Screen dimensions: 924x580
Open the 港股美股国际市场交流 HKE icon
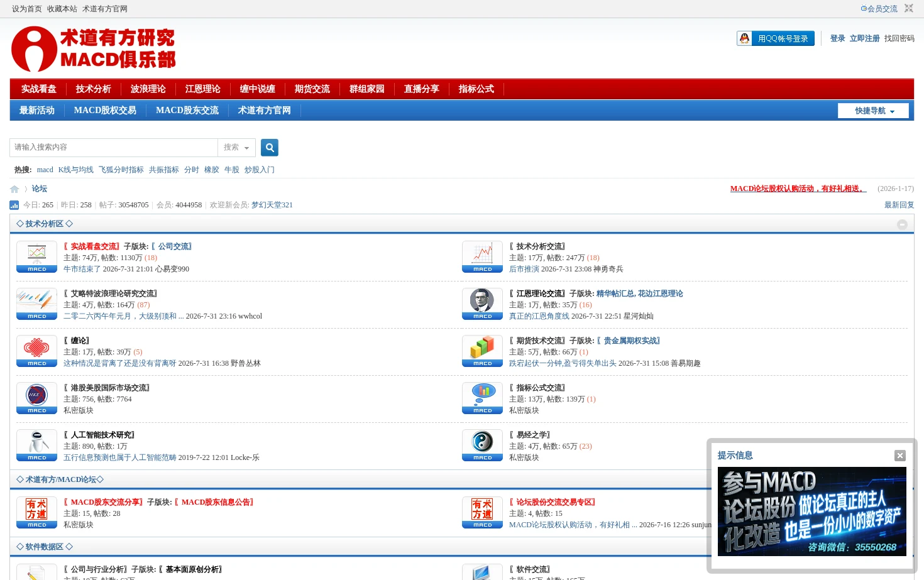click(37, 398)
